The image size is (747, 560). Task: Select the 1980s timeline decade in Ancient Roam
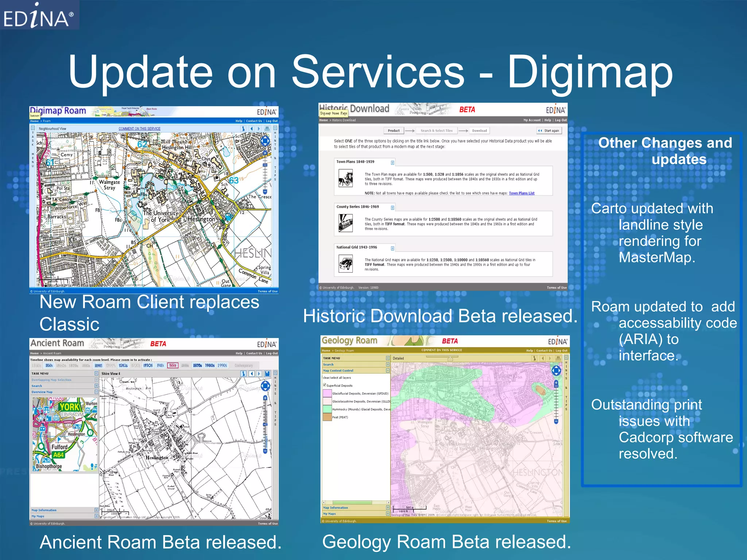210,365
